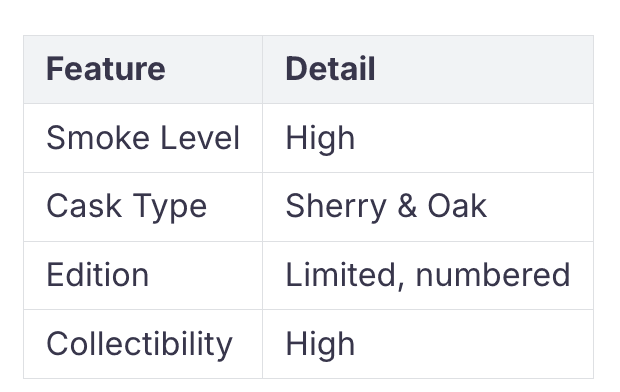Click the ampersand in Sherry & Oak
620x392 pixels.
407,206
